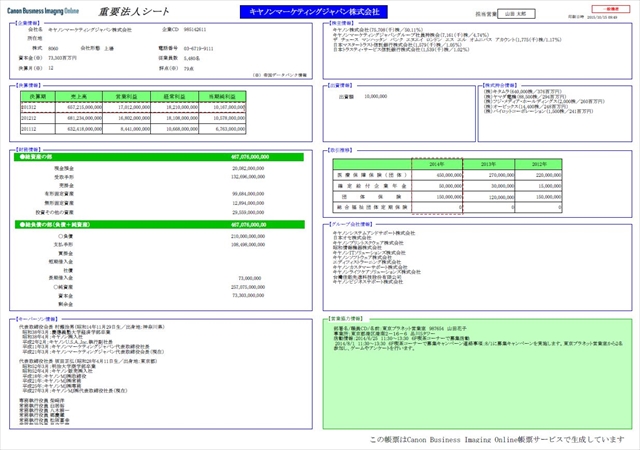Click the 確定給付企業年金 row label
Viewport: 640px width, 450px height.
pyautogui.click(x=372, y=186)
